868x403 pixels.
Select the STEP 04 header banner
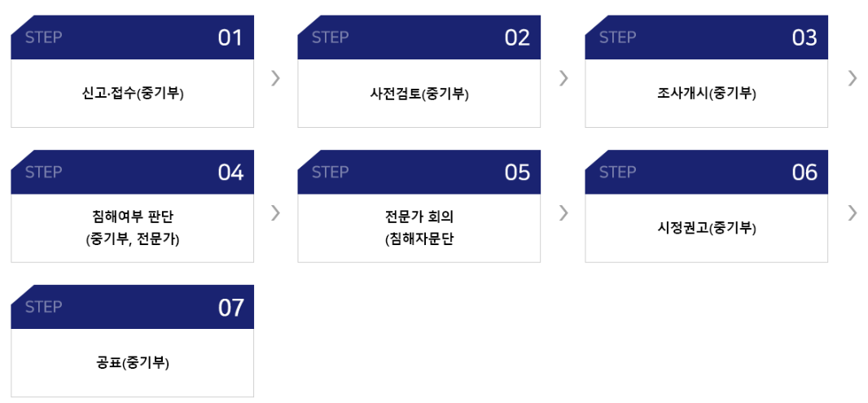[132, 172]
